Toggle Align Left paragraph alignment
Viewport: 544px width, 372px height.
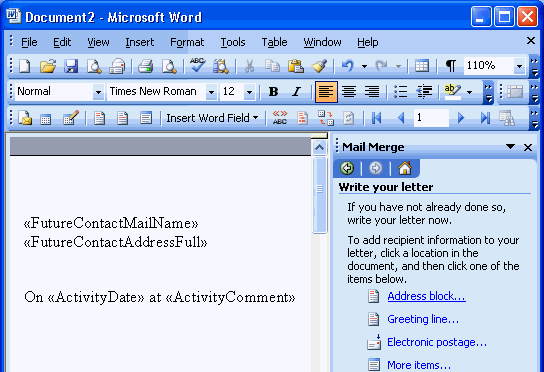pyautogui.click(x=326, y=92)
